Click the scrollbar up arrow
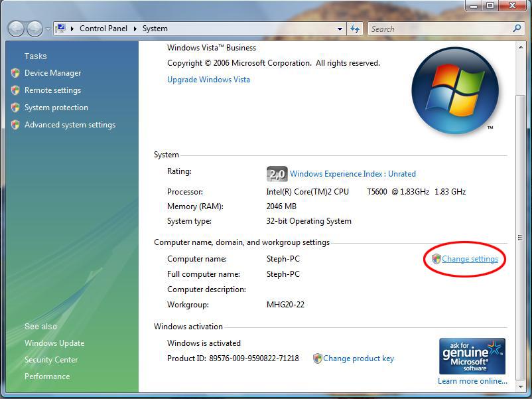Screen dimensions: 532x399 click(520, 48)
